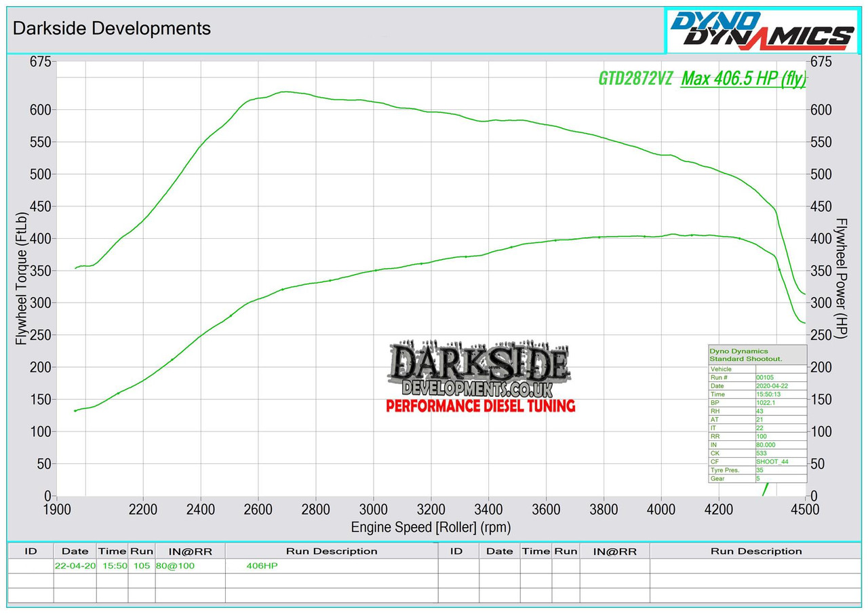Click the AT value "21" in info box

pos(760,419)
